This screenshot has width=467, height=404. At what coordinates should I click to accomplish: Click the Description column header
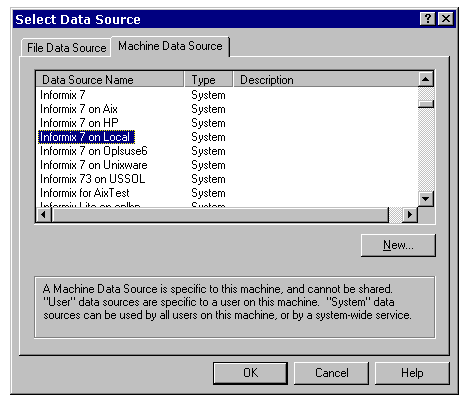coord(326,80)
